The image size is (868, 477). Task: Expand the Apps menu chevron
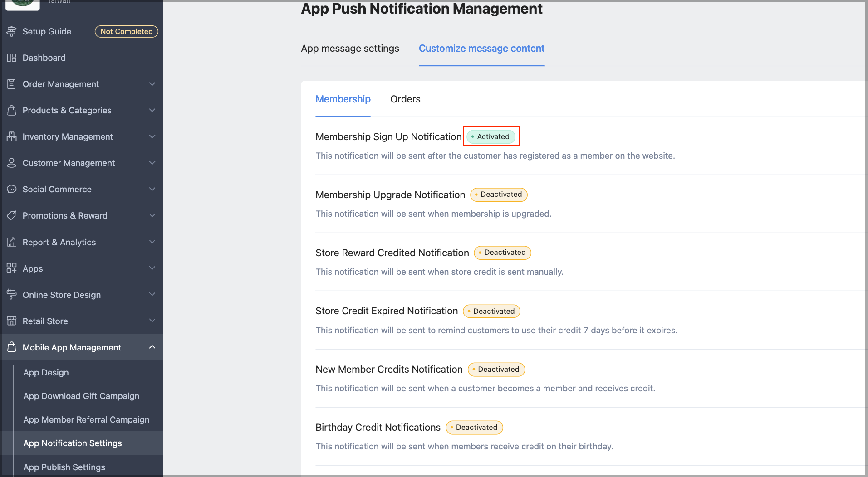(x=152, y=268)
